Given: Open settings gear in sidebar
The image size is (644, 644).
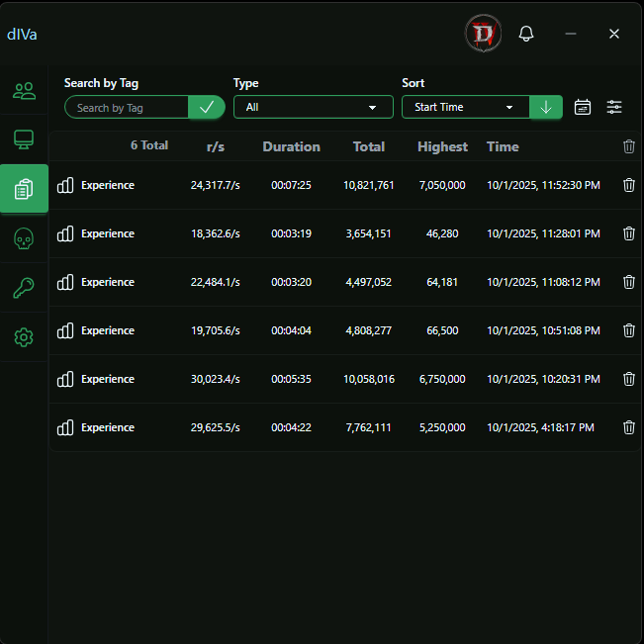Looking at the screenshot, I should click(24, 337).
